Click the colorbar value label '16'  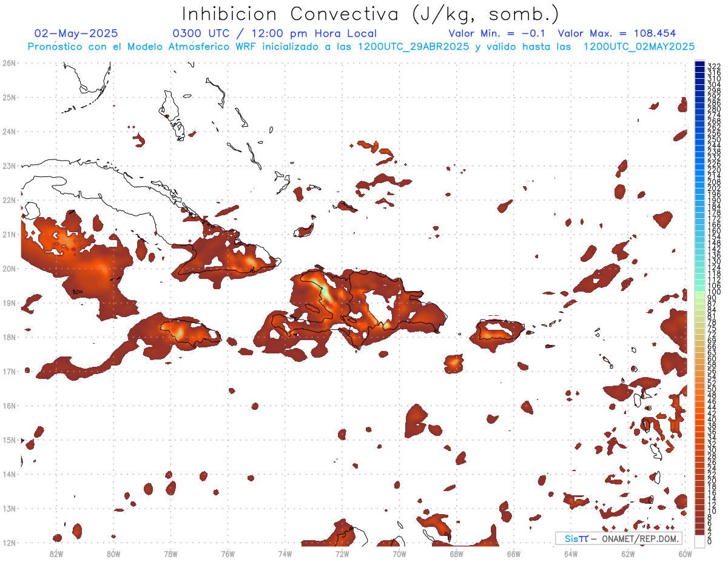[x=712, y=493]
